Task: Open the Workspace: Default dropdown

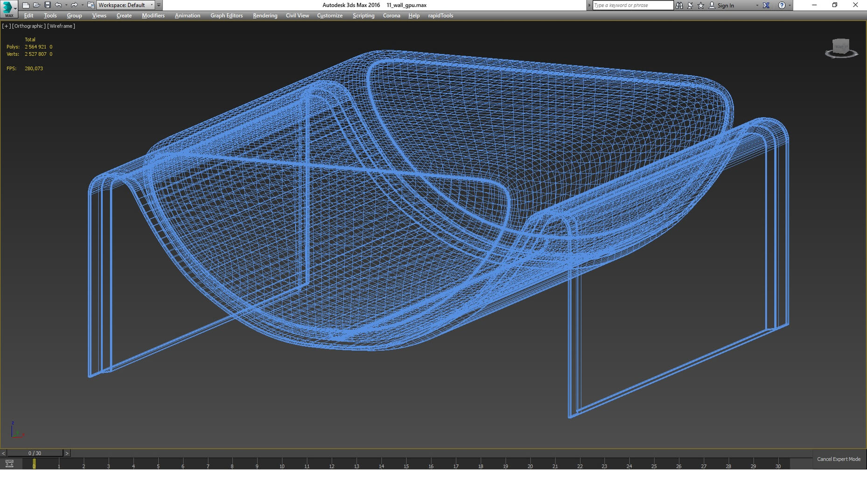Action: [x=126, y=5]
